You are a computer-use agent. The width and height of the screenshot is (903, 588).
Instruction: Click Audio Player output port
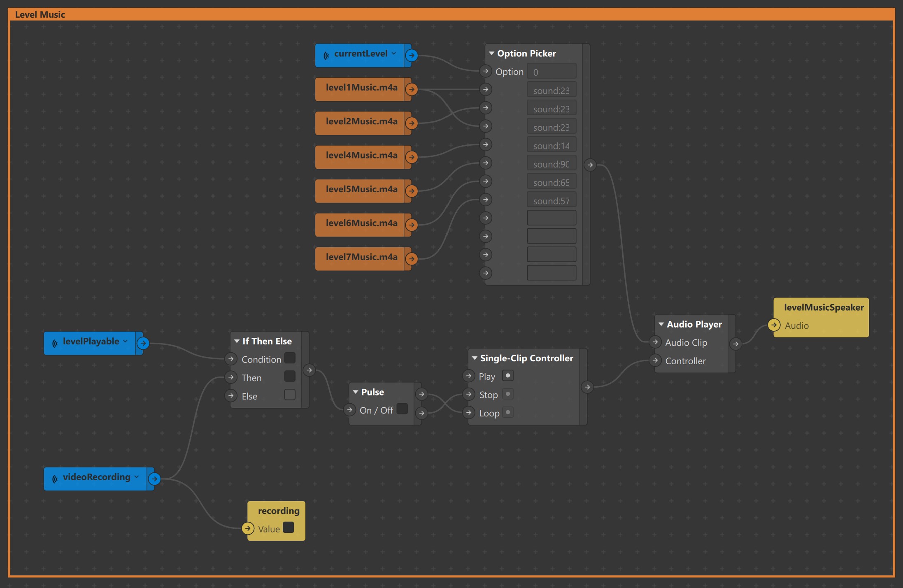[735, 344]
